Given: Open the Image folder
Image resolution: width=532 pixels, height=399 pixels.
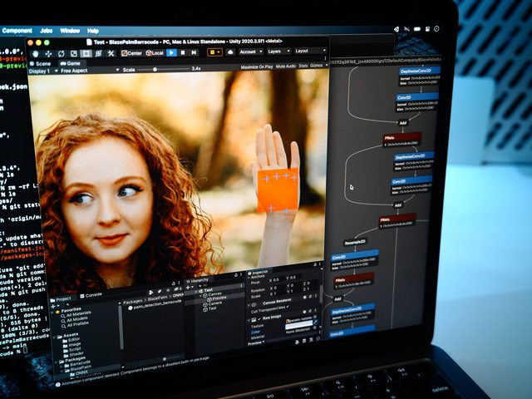Looking at the screenshot, I should click(x=72, y=344).
